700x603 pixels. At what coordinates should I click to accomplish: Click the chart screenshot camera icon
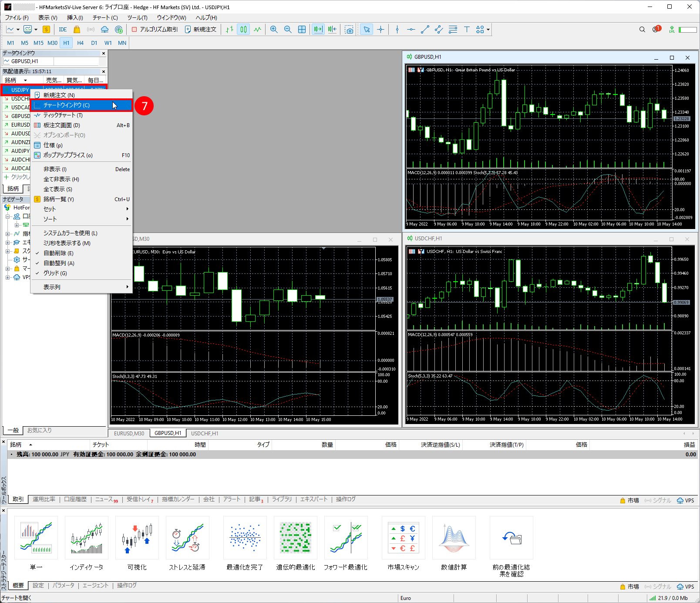tap(349, 29)
